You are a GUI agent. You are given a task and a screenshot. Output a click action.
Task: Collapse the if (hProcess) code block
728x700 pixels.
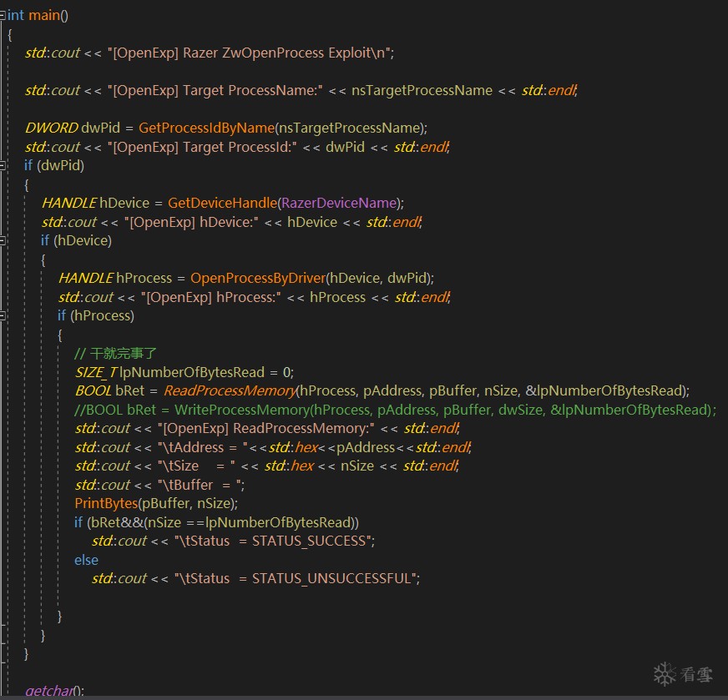(x=3, y=315)
